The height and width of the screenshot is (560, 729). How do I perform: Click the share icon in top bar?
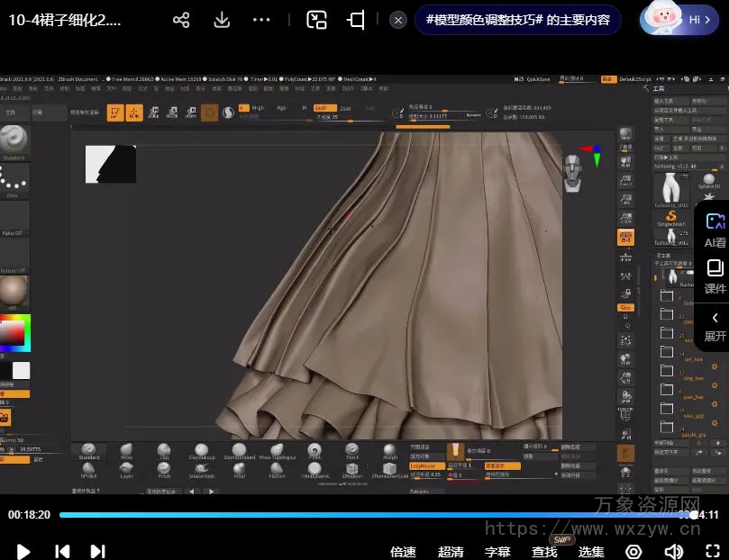[181, 20]
